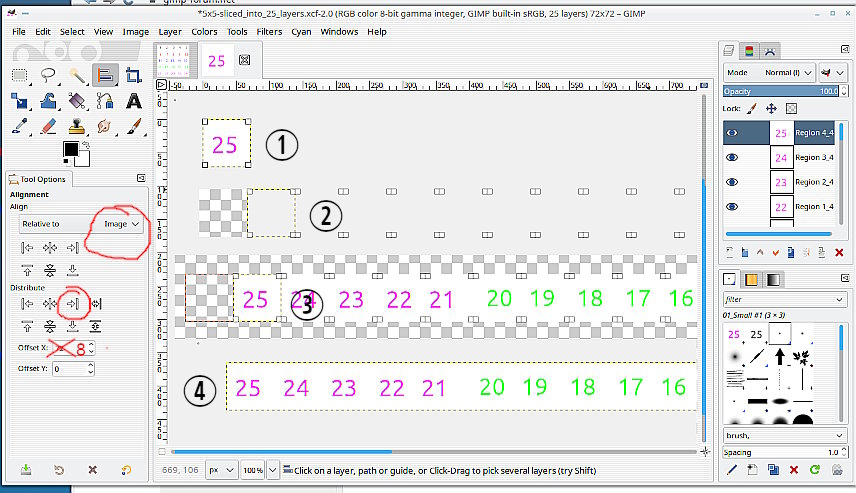
Task: Refresh the brushes list
Action: click(x=815, y=470)
